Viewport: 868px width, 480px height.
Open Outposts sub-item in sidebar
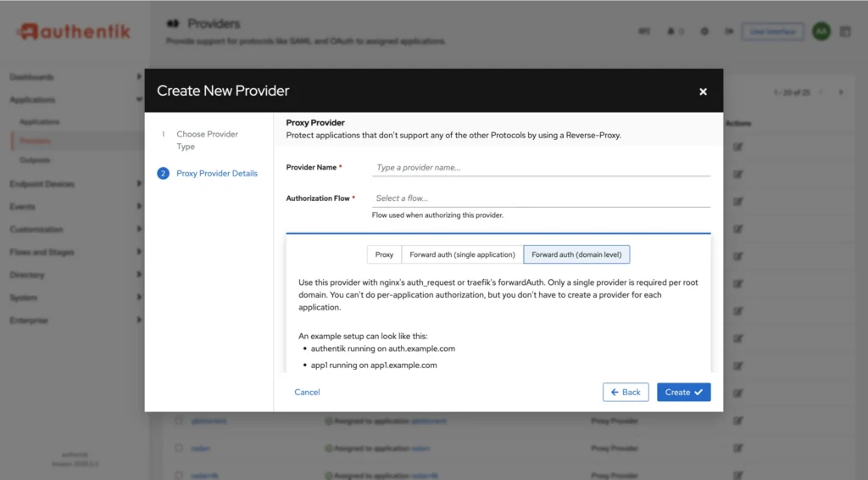pyautogui.click(x=34, y=160)
